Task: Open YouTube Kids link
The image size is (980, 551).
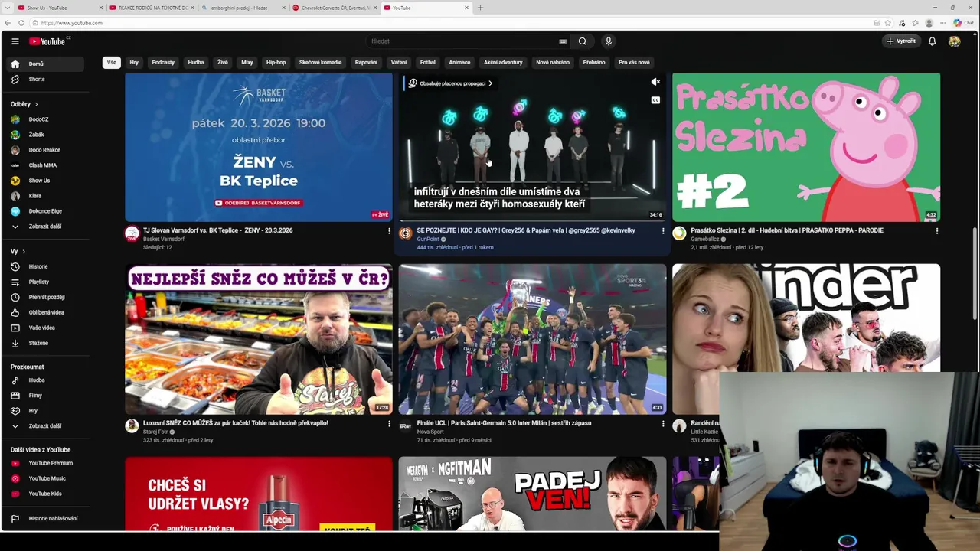Action: point(46,494)
